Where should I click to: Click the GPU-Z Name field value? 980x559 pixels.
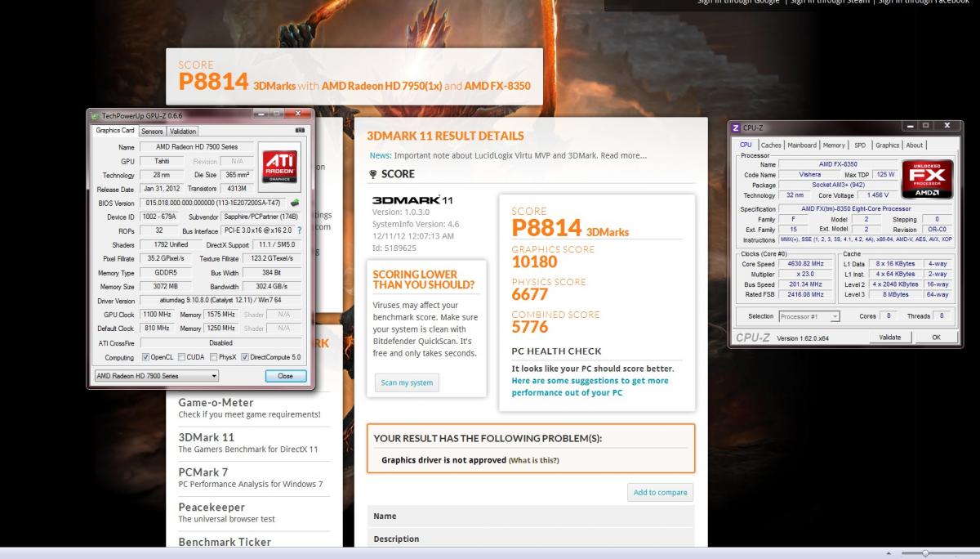point(195,146)
